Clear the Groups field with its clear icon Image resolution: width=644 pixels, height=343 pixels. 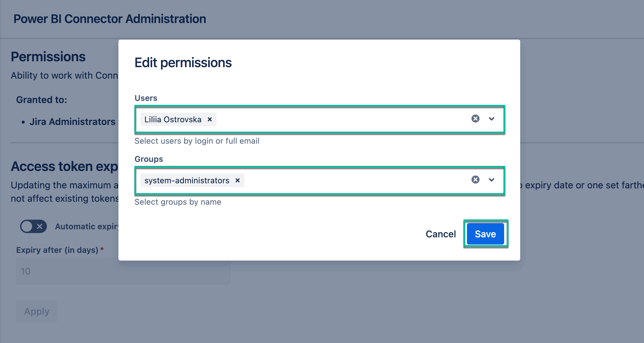coord(475,180)
